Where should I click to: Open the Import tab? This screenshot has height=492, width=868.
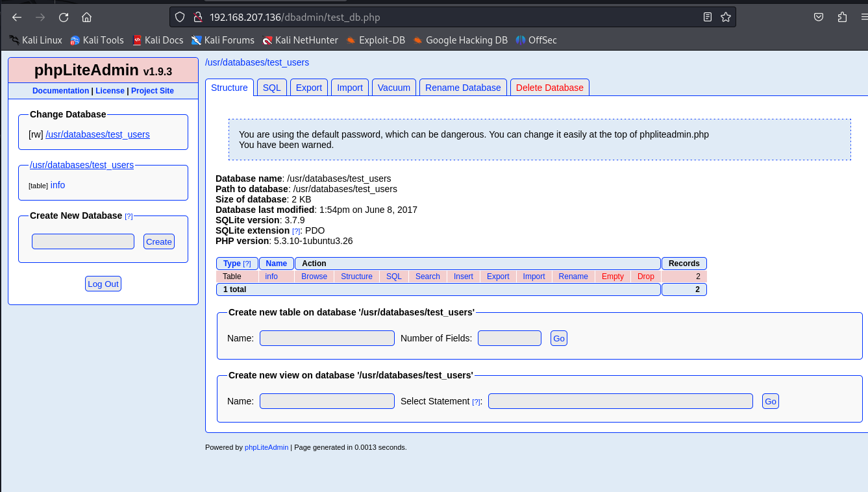pos(350,88)
